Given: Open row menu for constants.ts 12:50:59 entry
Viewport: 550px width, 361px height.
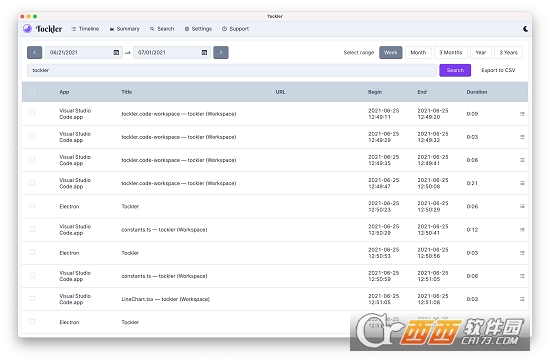Looking at the screenshot, I should click(522, 276).
